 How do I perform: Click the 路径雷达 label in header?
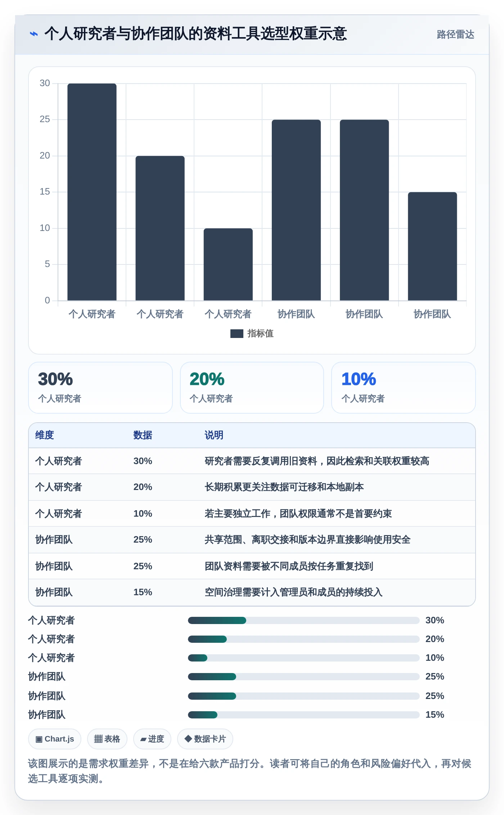pyautogui.click(x=455, y=35)
